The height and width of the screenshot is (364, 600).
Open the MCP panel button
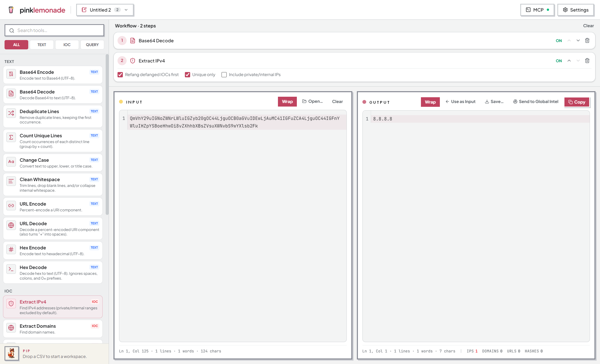coord(537,10)
